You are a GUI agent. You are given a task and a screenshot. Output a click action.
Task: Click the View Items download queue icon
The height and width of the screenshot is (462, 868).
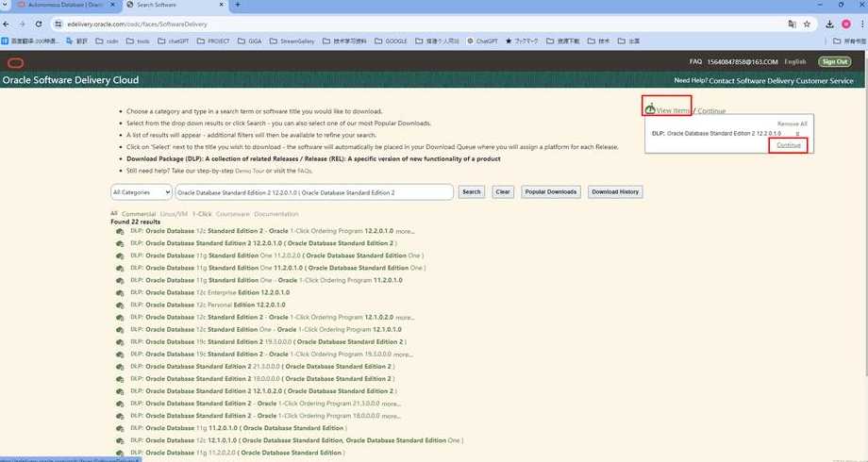tap(650, 108)
